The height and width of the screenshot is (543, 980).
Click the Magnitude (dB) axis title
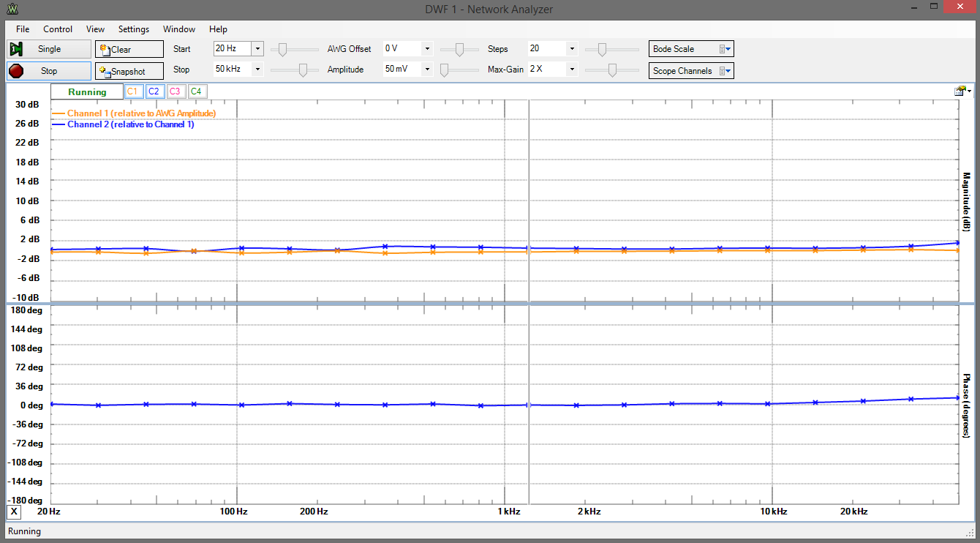(x=966, y=202)
